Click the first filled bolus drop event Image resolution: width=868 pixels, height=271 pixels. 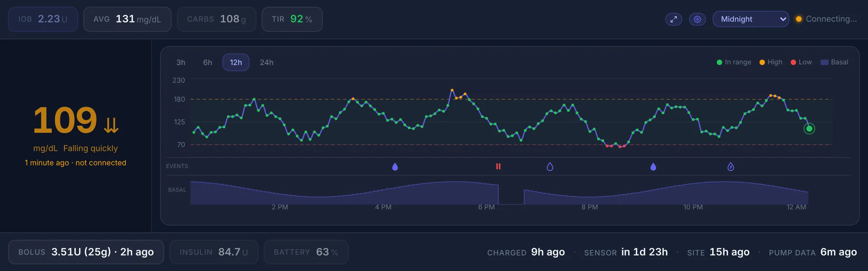[395, 167]
